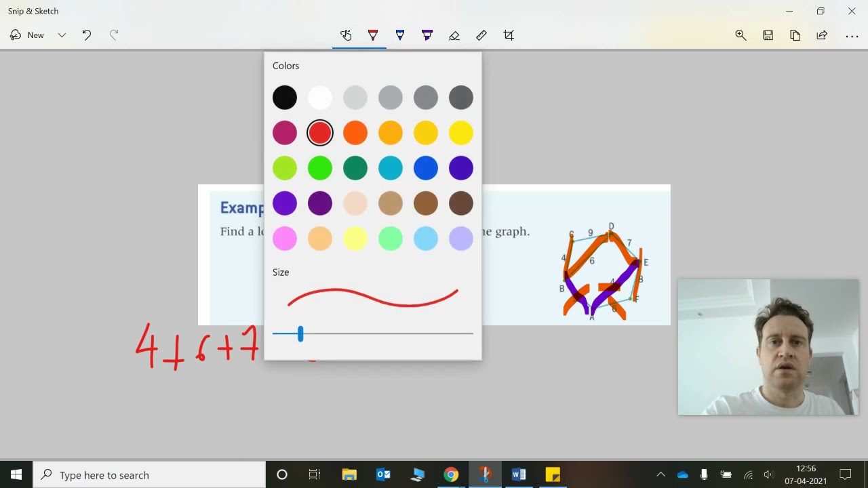Select the Touch Writing tool
This screenshot has width=868, height=488.
tap(346, 35)
